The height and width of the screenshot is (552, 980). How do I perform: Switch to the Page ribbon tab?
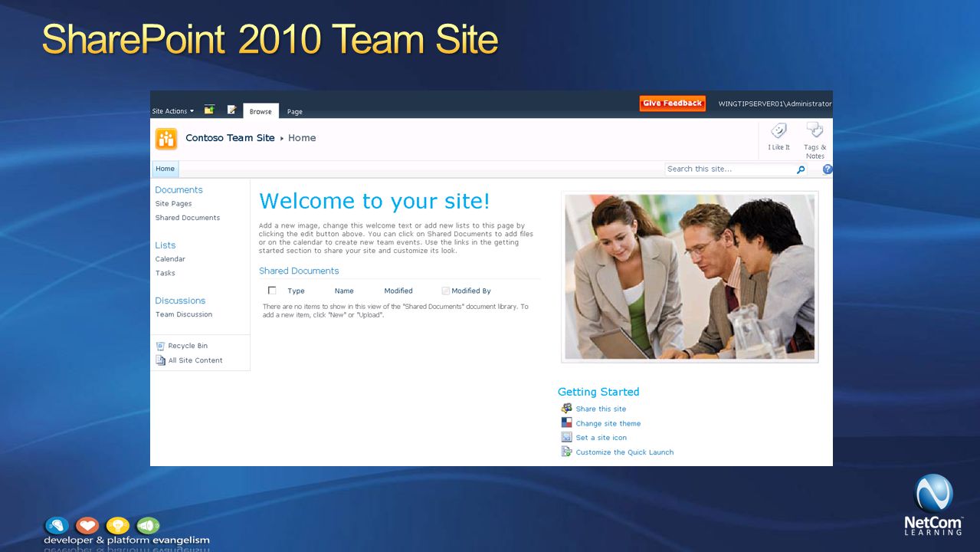(295, 112)
